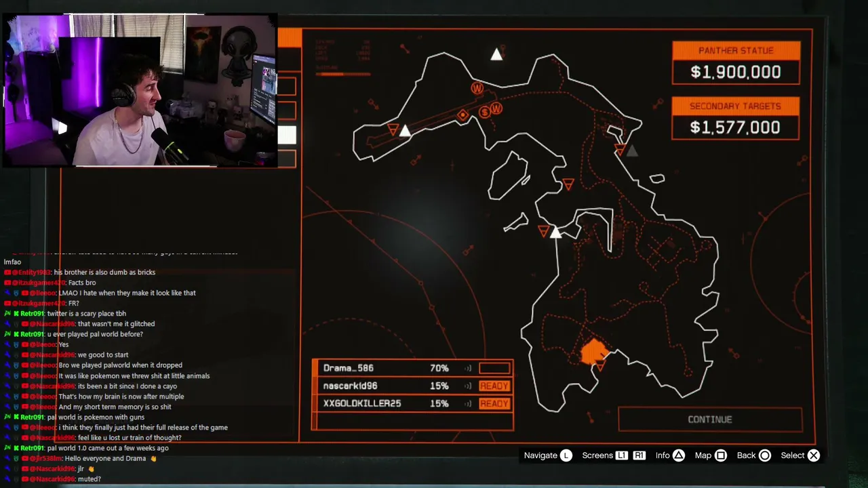Click the chat message 'muted?'

[90, 479]
